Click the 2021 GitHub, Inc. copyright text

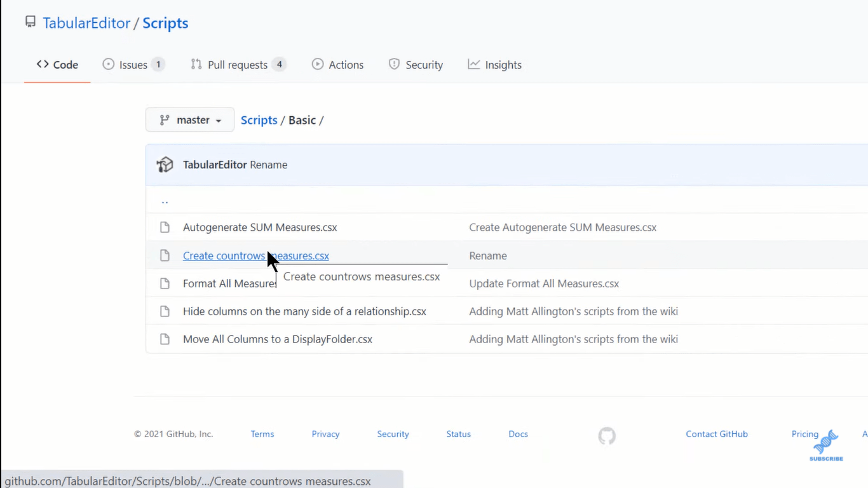173,434
